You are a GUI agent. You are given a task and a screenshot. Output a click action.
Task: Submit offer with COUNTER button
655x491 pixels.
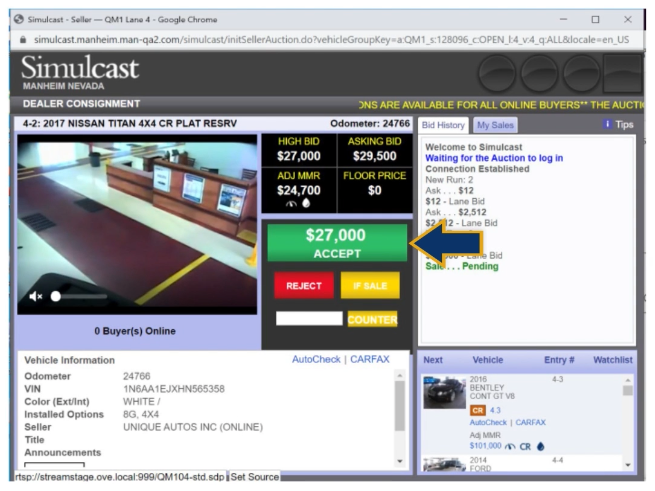[372, 320]
